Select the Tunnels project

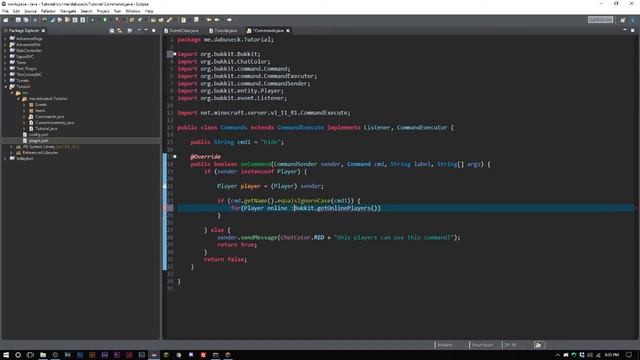point(22,80)
